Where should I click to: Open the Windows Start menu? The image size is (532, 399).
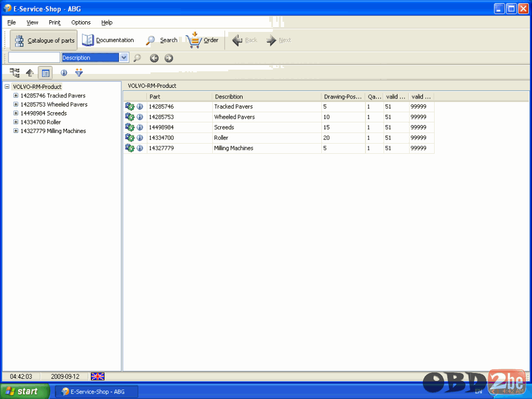(x=24, y=391)
